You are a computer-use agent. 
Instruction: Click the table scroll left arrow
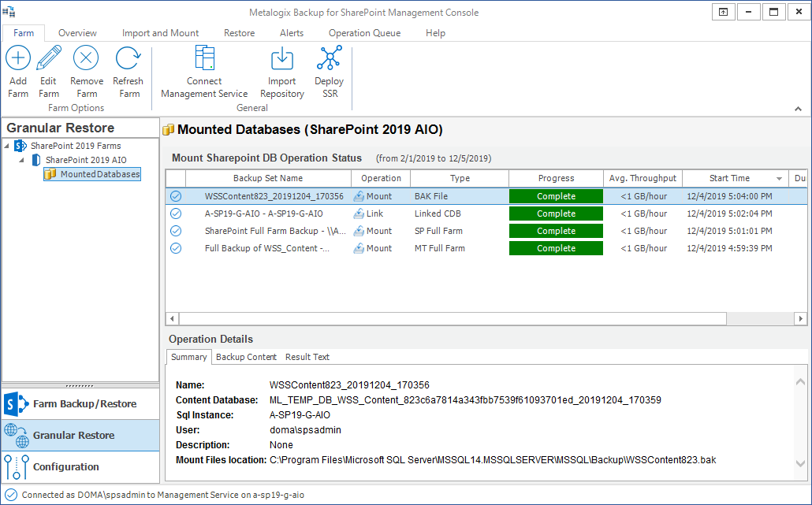(x=173, y=319)
